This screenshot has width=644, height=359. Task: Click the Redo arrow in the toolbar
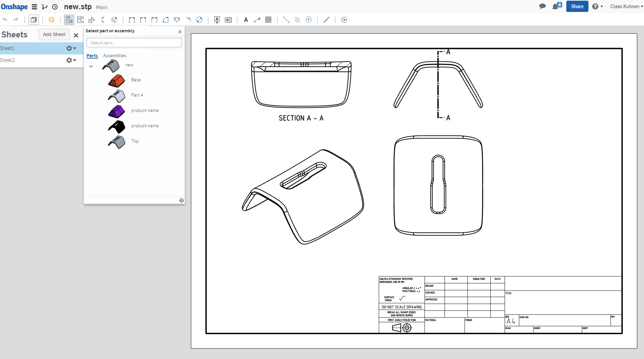click(x=16, y=20)
